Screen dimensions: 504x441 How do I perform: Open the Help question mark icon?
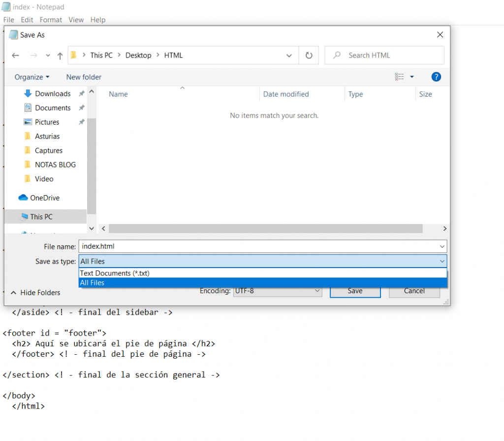point(436,77)
